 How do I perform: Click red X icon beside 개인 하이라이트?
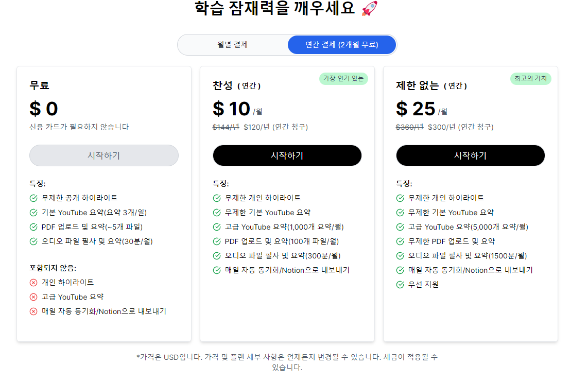click(33, 283)
